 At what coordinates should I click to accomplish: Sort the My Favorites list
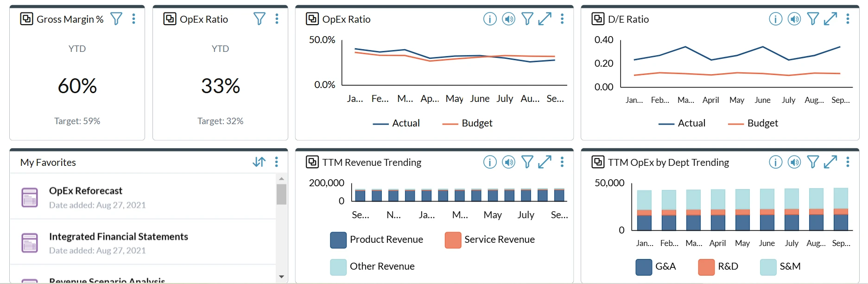tap(260, 162)
